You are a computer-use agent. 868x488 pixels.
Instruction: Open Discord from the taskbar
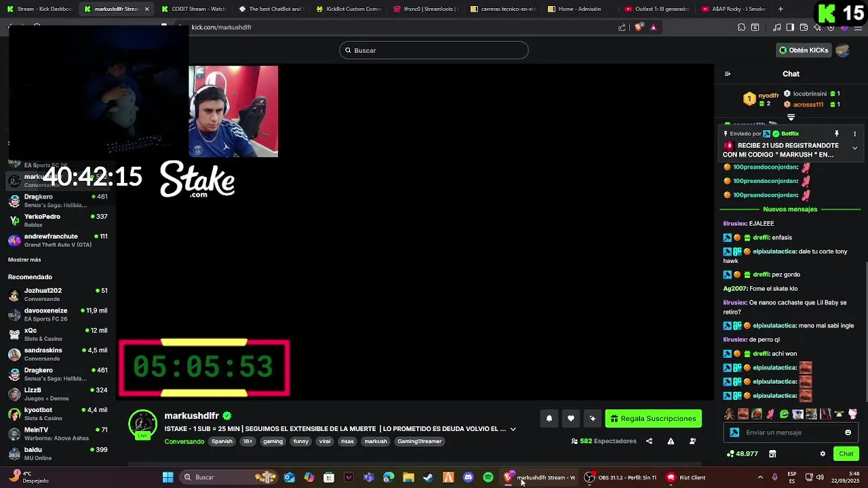pyautogui.click(x=468, y=477)
